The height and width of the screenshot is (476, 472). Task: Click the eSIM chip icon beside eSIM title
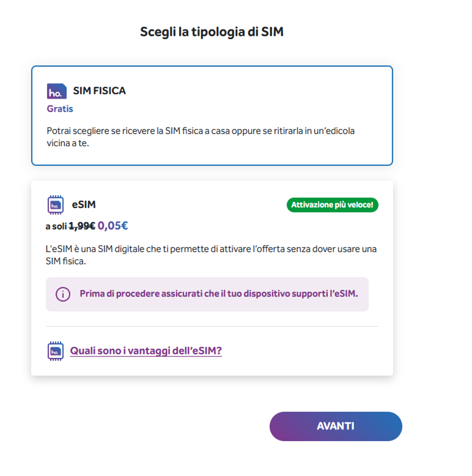(x=56, y=205)
